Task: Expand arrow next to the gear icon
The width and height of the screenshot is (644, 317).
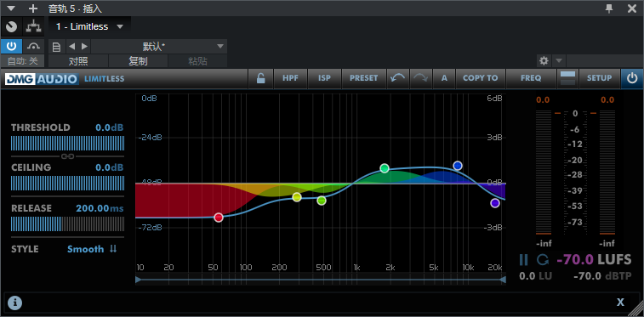Action: coord(559,61)
